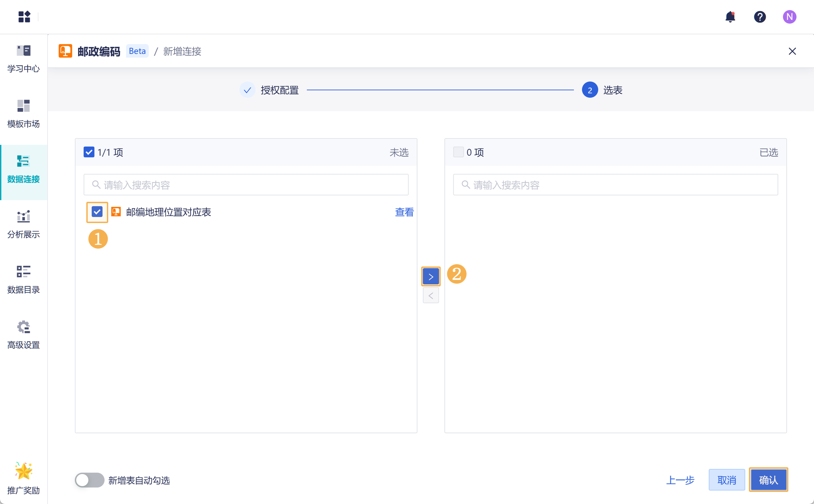Open 模板市场 sidebar item
This screenshot has width=814, height=504.
click(23, 114)
